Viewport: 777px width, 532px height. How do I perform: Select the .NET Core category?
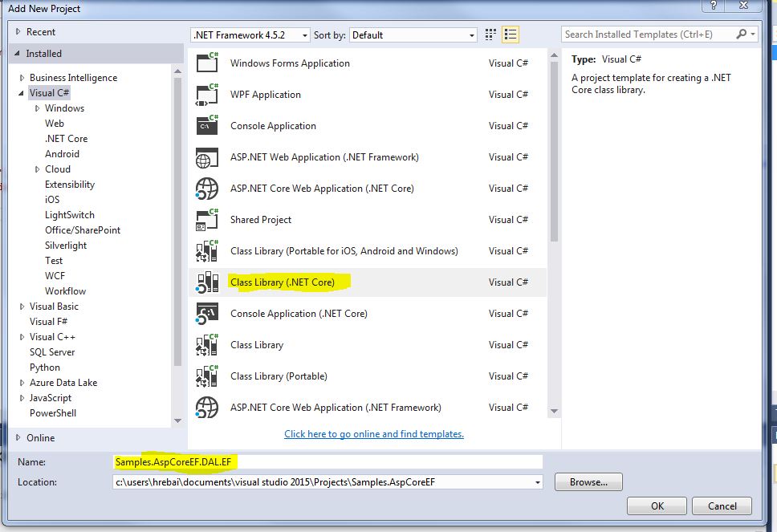pos(67,139)
